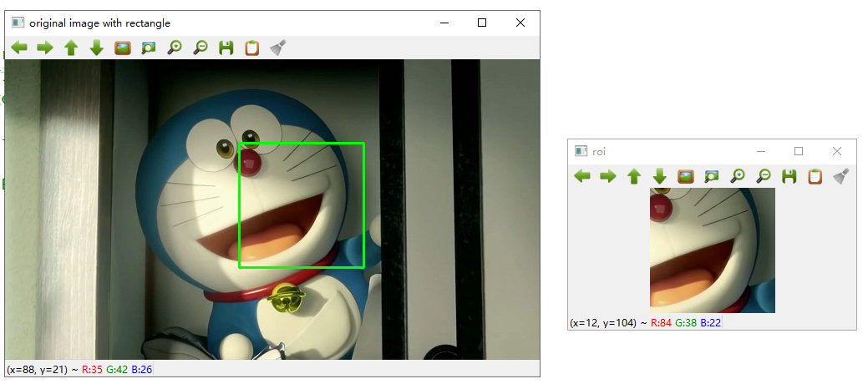Click 'original image with rectangle' title text
The image size is (868, 389).
click(x=99, y=23)
